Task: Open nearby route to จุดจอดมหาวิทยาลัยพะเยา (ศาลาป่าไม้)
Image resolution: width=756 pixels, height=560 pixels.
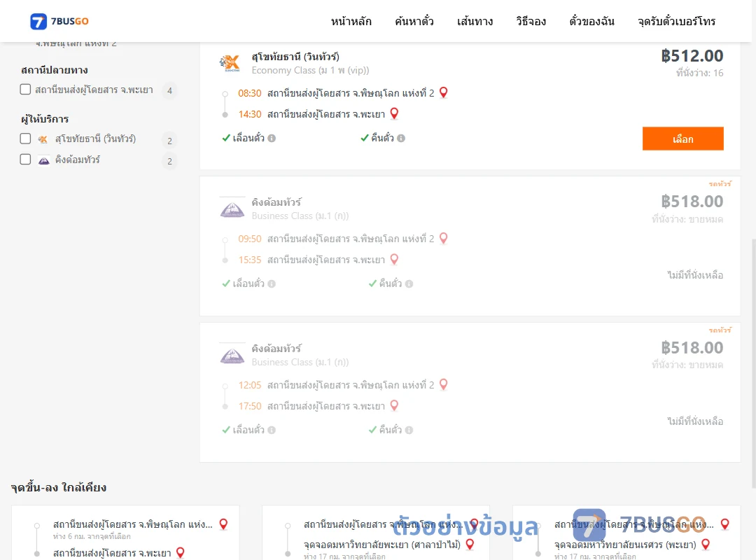Action: [376, 533]
